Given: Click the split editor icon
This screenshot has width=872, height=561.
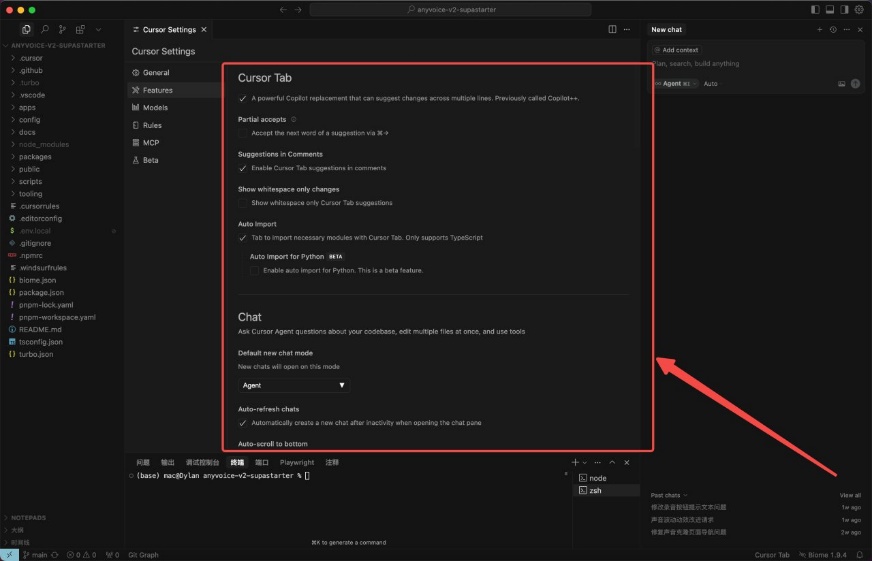Looking at the screenshot, I should tap(613, 30).
